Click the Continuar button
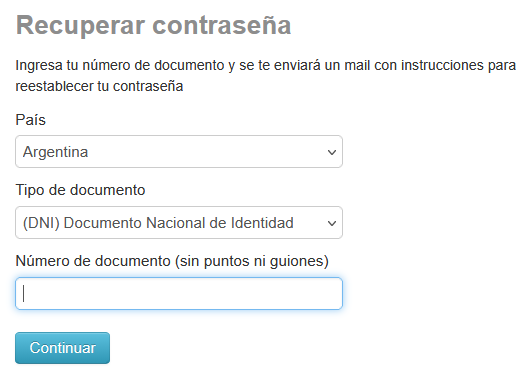 tap(63, 348)
